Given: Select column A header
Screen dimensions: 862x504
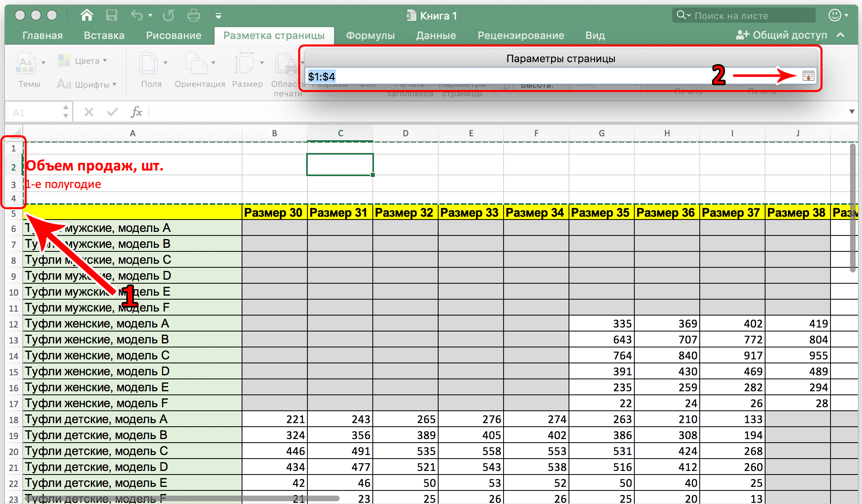Looking at the screenshot, I should [x=133, y=133].
